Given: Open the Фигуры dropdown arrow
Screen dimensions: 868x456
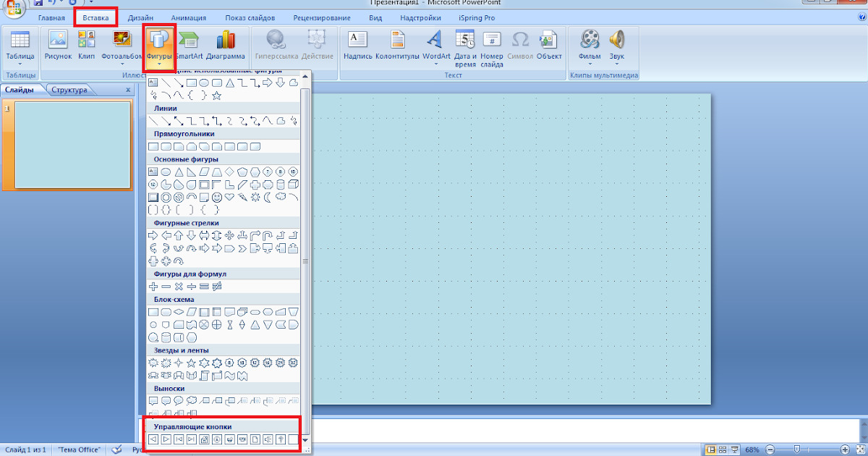Looking at the screenshot, I should pos(158,64).
